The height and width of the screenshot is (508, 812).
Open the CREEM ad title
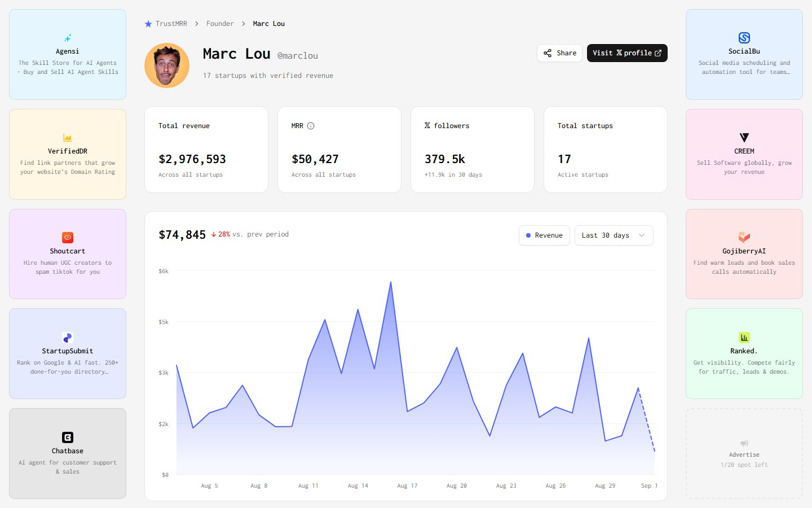pyautogui.click(x=744, y=151)
